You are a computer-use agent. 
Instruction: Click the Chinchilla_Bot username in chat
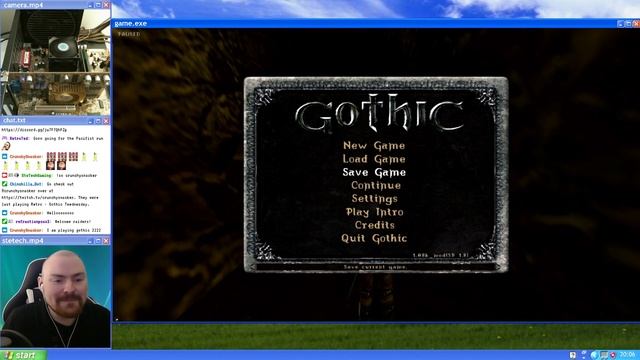26,184
